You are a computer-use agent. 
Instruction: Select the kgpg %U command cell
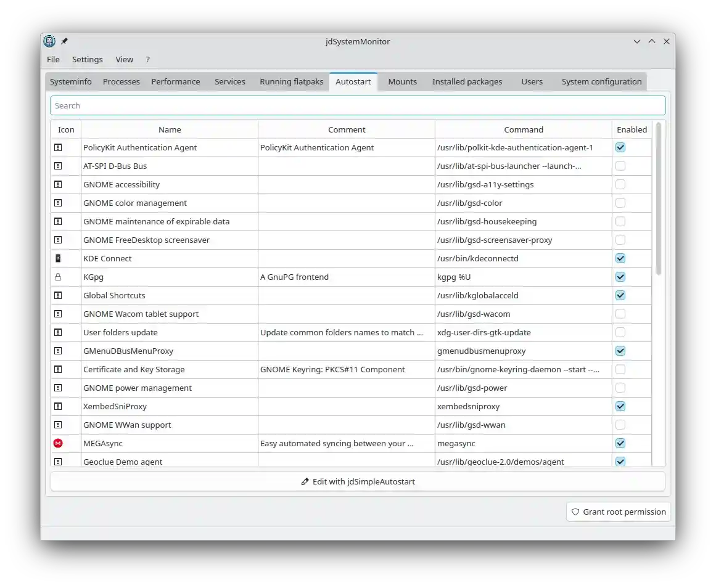tap(524, 277)
